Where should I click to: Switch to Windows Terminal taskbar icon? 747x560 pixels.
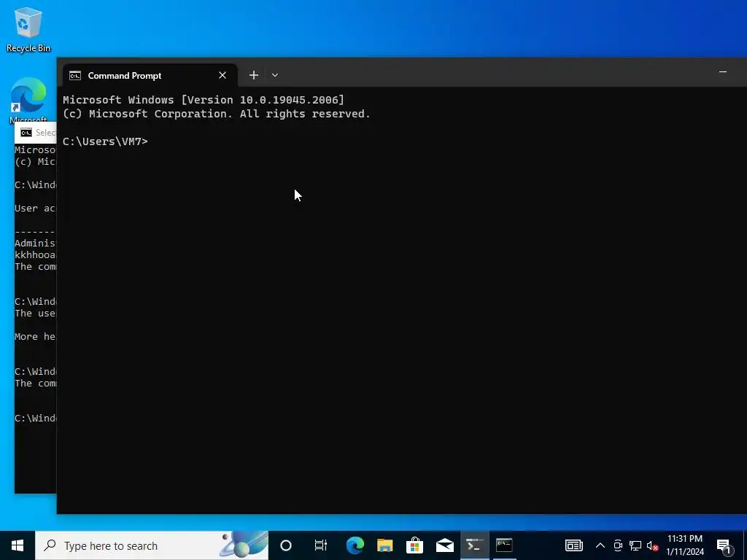[x=474, y=545]
